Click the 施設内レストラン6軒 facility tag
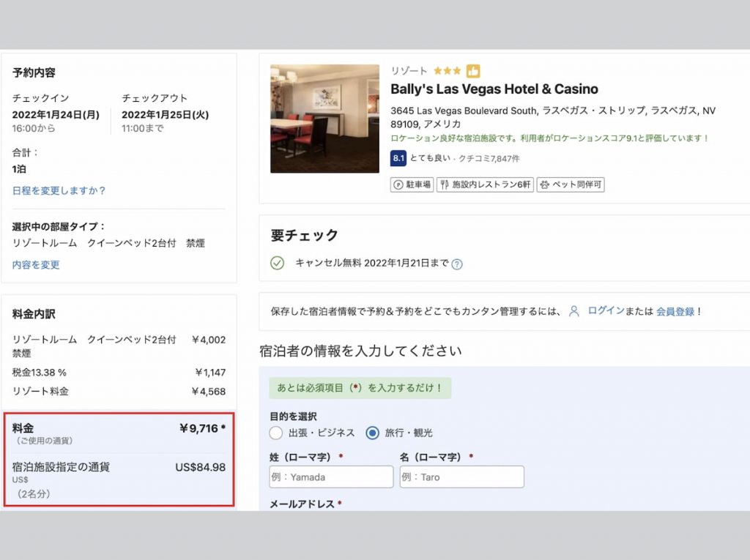The image size is (750, 560). tap(485, 184)
